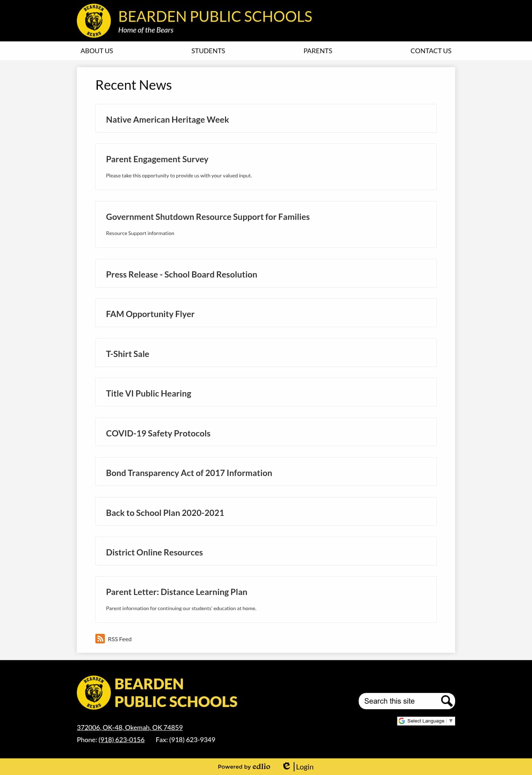Click the Bearden Bears logo in the header
The image size is (532, 775).
pyautogui.click(x=94, y=21)
